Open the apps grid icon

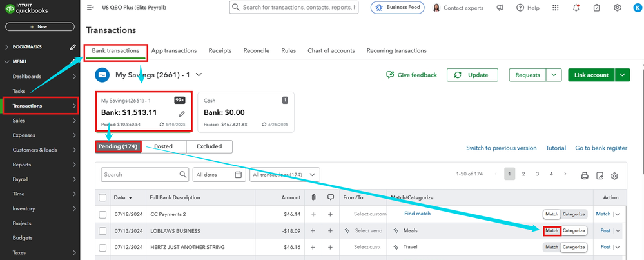coord(555,7)
